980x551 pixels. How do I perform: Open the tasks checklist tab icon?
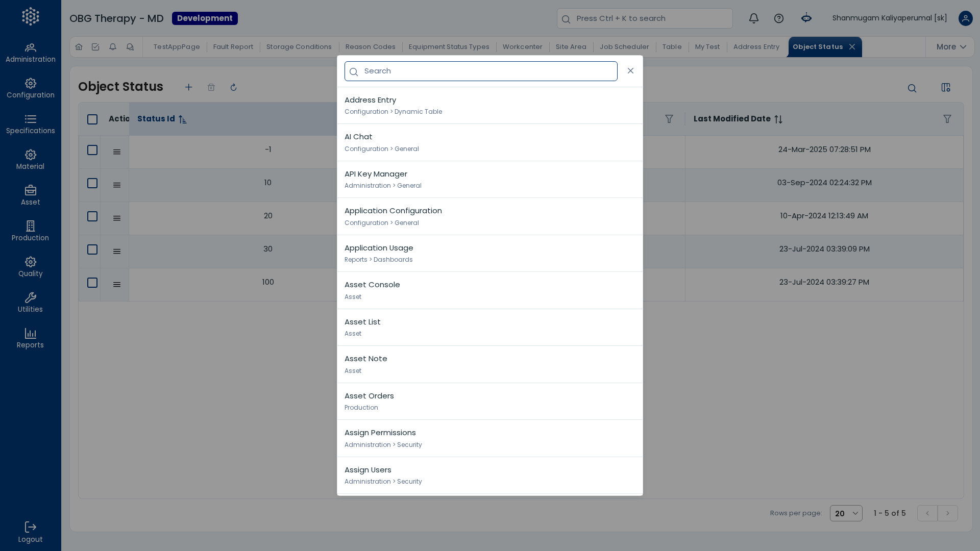point(95,47)
